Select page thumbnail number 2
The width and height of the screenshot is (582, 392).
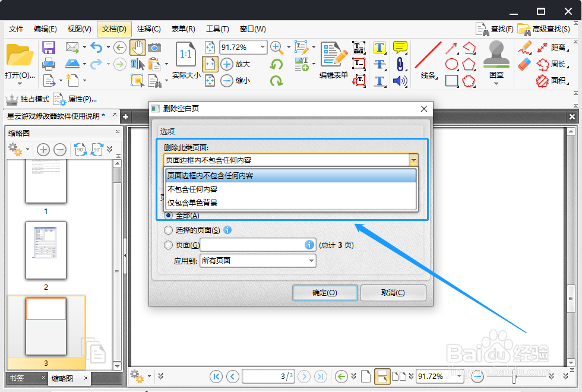(x=46, y=251)
